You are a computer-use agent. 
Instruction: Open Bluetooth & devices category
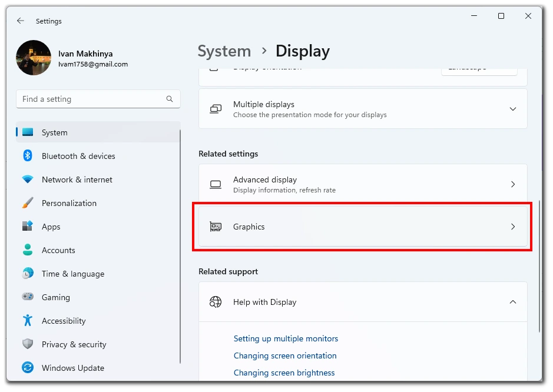(x=98, y=156)
